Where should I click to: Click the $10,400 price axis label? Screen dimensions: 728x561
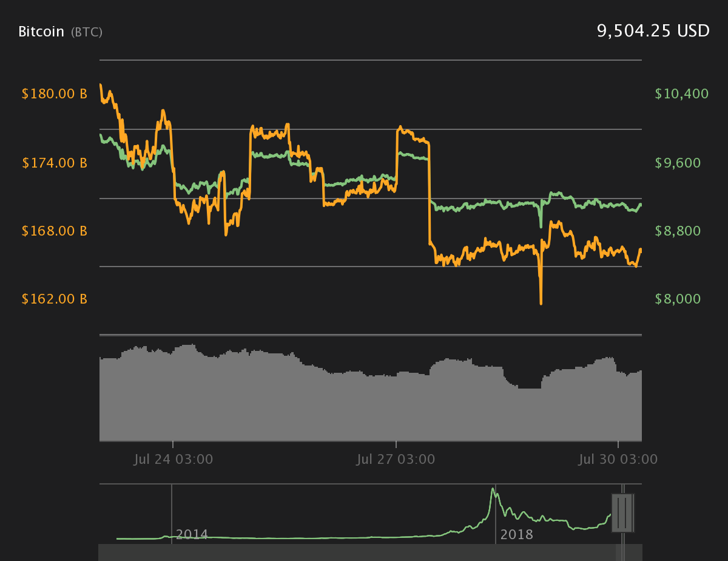682,94
